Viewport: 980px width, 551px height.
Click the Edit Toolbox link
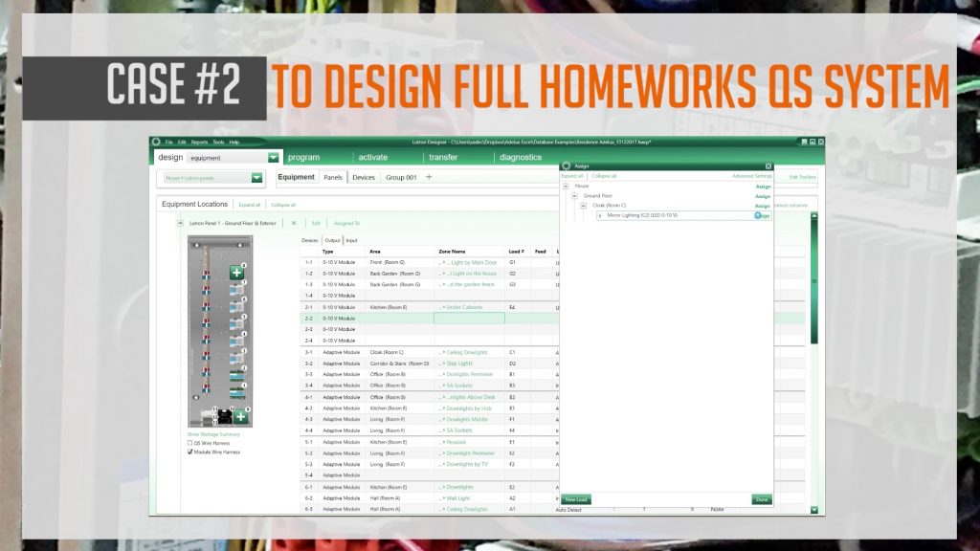803,177
